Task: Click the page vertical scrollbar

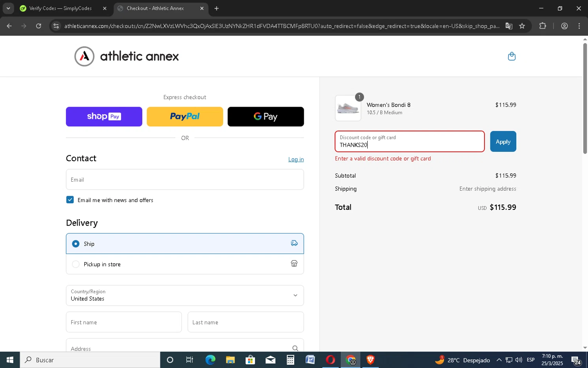Action: coord(585,98)
